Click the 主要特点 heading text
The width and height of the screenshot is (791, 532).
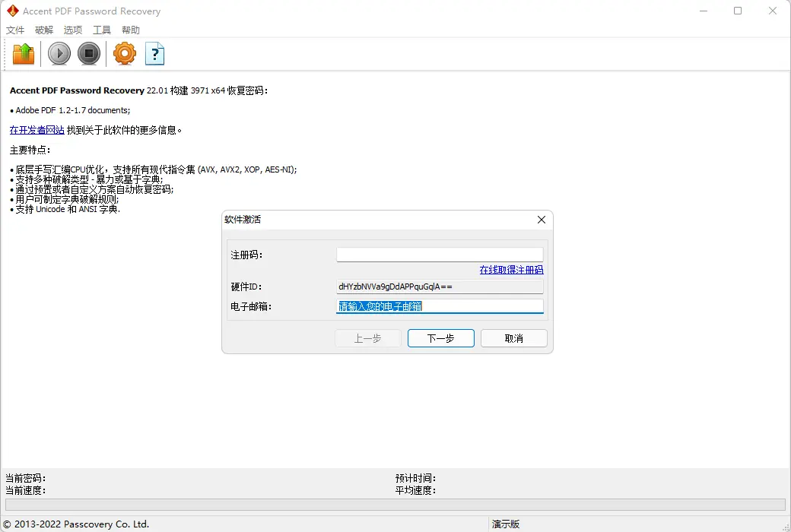click(x=29, y=150)
